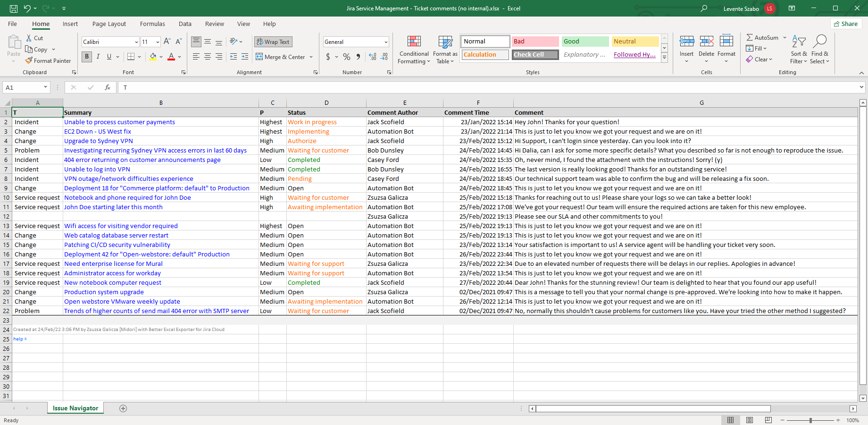Image resolution: width=868 pixels, height=425 pixels.
Task: Open the Name Box dropdown arrow
Action: (x=45, y=87)
